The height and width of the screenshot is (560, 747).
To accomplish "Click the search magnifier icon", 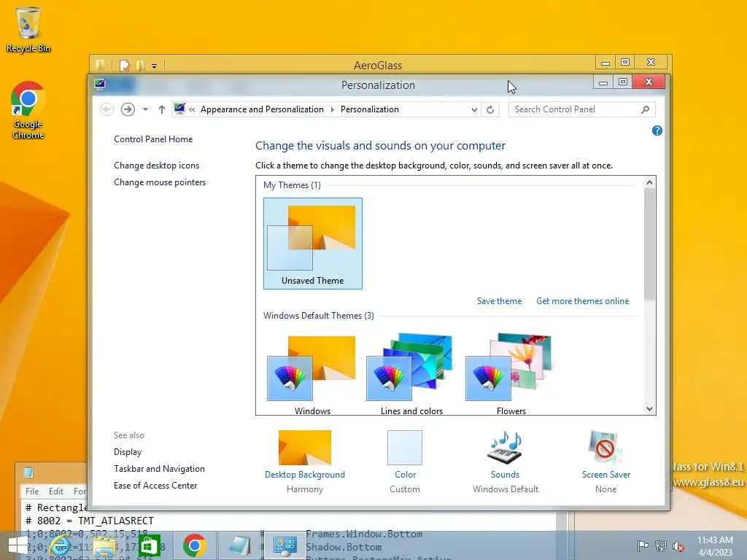I will [x=645, y=109].
